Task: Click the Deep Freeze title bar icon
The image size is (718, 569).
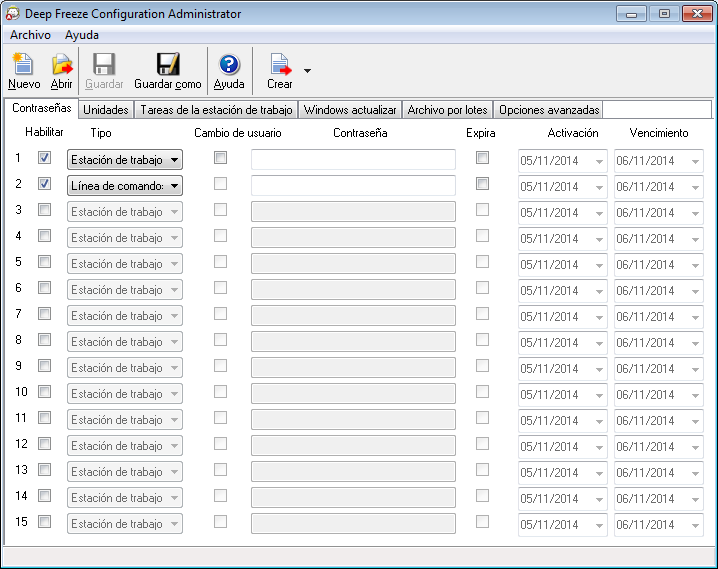Action: coord(14,14)
